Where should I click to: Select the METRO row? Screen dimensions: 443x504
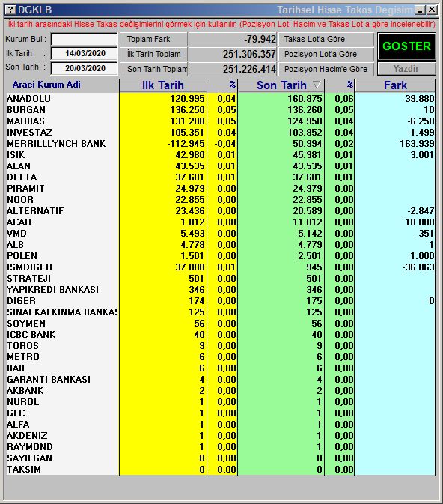[x=221, y=356]
